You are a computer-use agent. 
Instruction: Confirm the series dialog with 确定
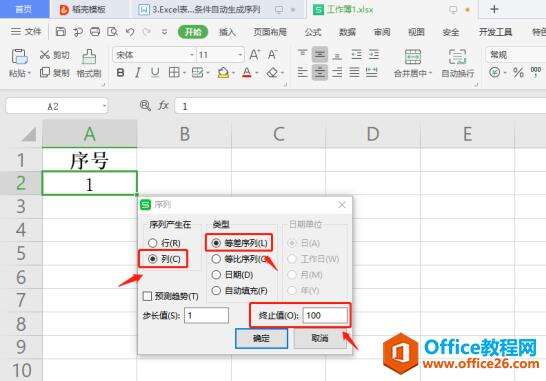pos(262,338)
